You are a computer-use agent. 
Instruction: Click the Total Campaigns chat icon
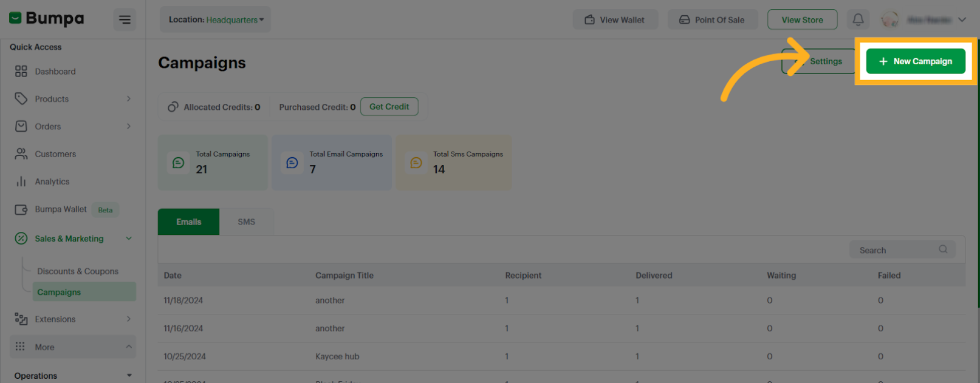[178, 163]
